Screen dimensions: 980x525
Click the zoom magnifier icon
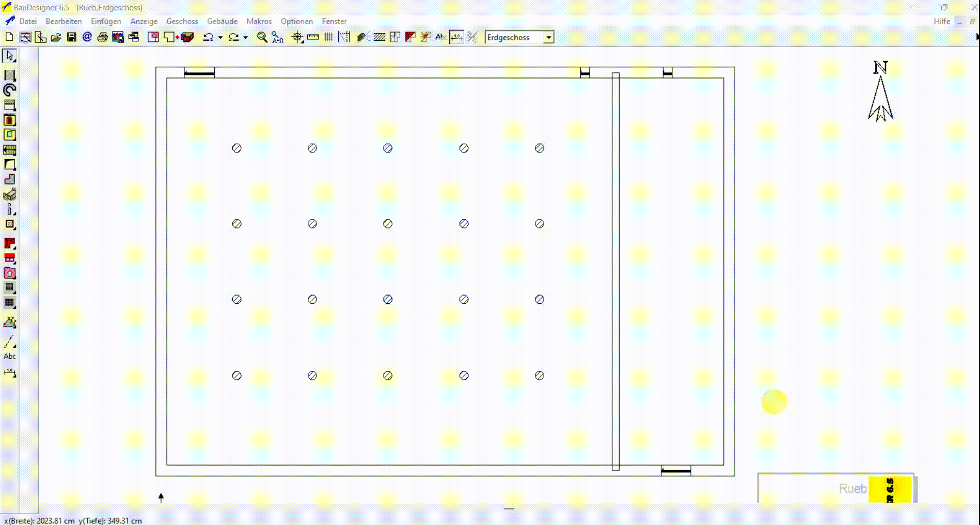(262, 37)
